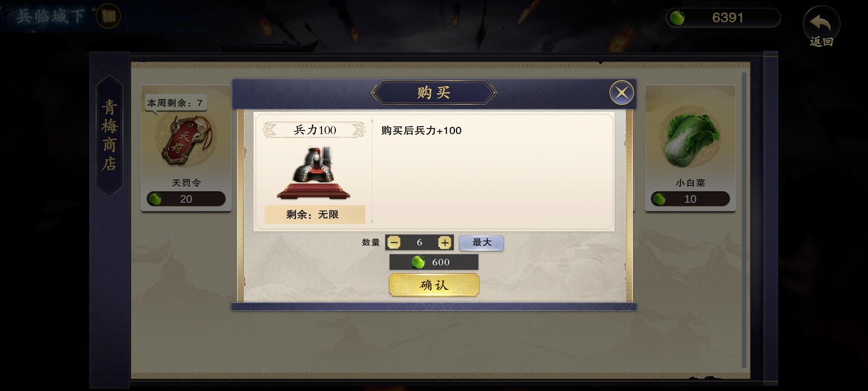Click the 小白菜 price of 10
The height and width of the screenshot is (391, 868).
tap(690, 199)
